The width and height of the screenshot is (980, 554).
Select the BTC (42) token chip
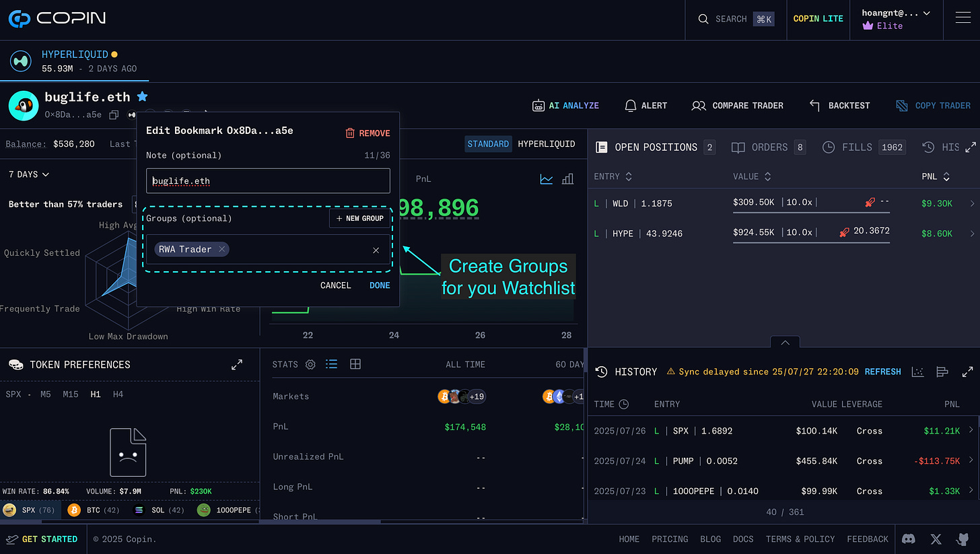click(94, 510)
